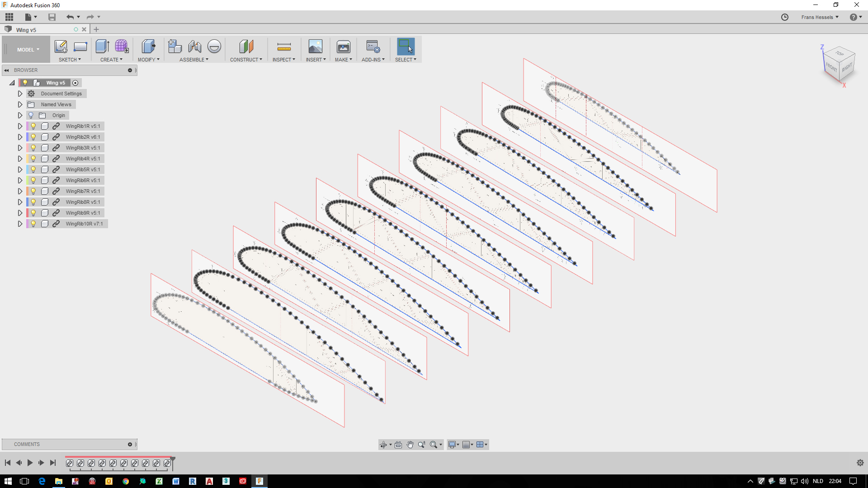Click the Attached Canvas icon under Insert
868x488 pixels.
[316, 46]
